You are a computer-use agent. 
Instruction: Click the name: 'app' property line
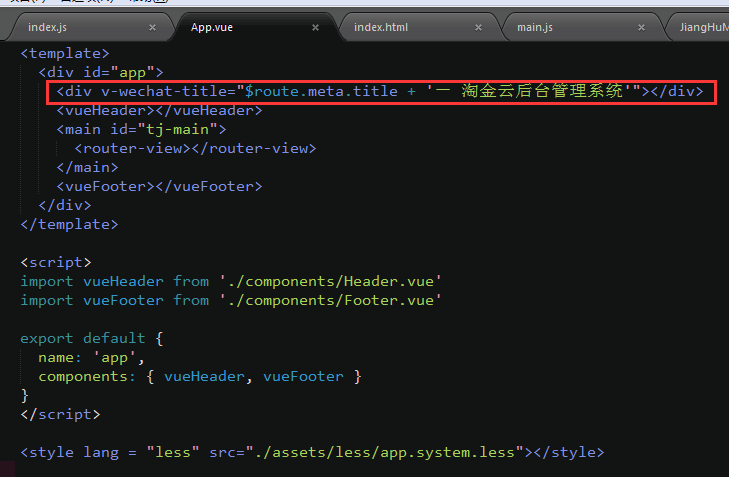tap(91, 358)
